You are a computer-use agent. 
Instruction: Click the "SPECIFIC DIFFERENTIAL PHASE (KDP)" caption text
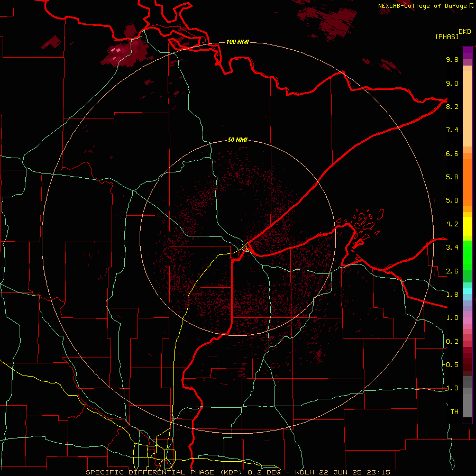coord(165,472)
